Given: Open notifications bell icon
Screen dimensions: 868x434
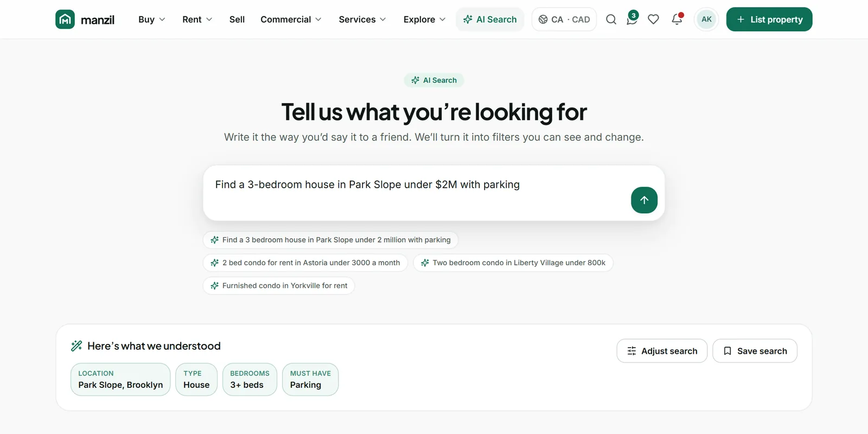Looking at the screenshot, I should [x=676, y=20].
